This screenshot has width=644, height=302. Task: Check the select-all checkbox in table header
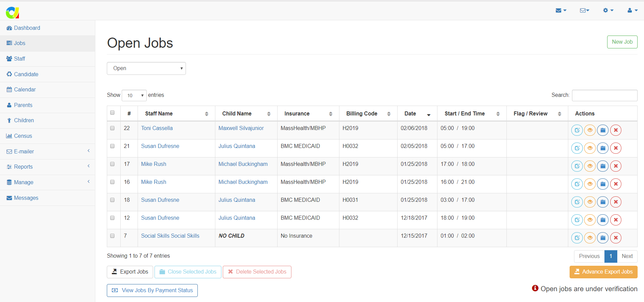tap(113, 113)
